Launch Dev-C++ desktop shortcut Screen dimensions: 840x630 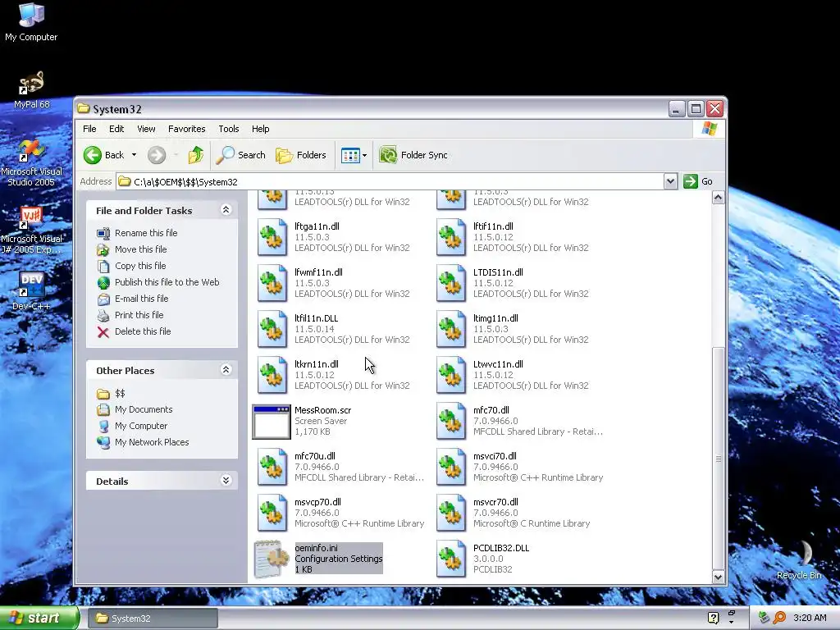31,291
